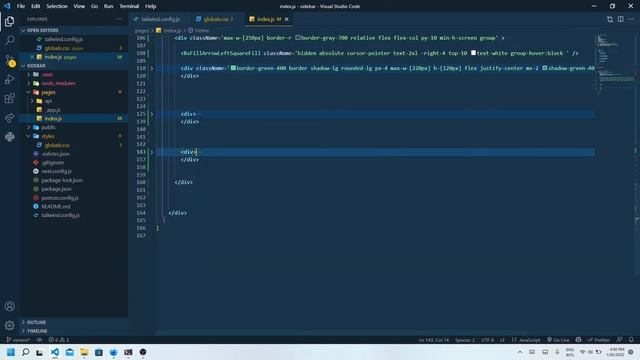Collapse the pages folder
The height and width of the screenshot is (360, 640).
pos(48,92)
